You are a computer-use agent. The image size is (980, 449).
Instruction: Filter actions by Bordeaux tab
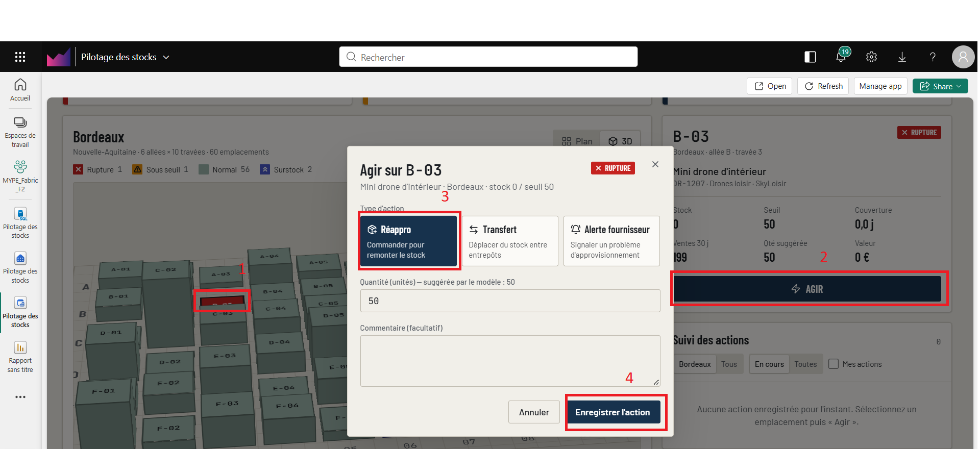(695, 364)
